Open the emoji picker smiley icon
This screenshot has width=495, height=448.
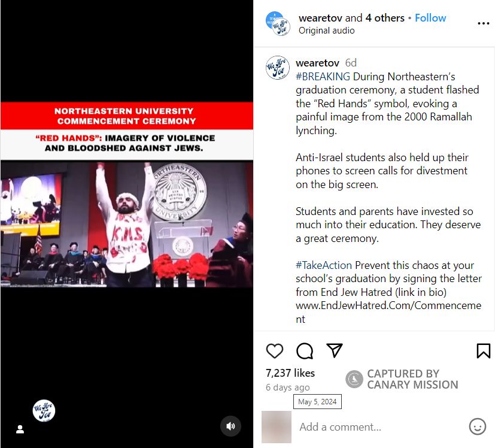tap(477, 427)
